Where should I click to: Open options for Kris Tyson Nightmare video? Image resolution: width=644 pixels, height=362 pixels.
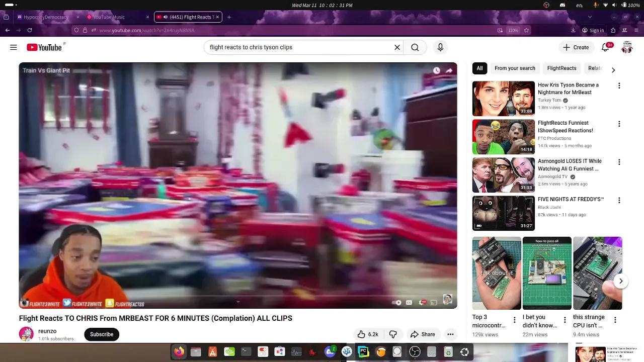click(x=619, y=86)
